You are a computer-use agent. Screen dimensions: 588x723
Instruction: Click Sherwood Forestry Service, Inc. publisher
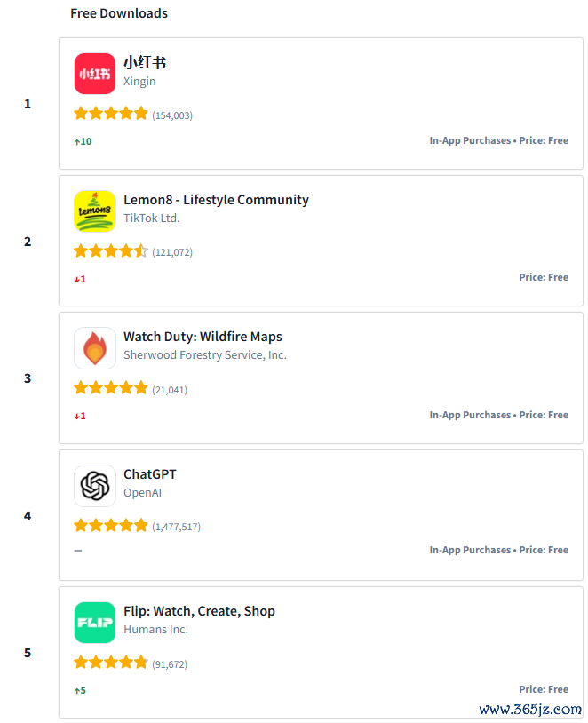[x=205, y=355]
